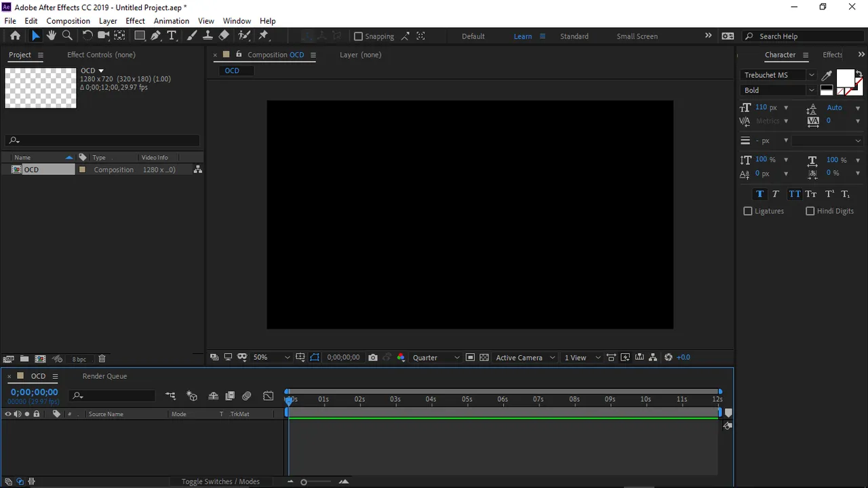This screenshot has width=868, height=488.
Task: Create new folder in Project panel
Action: pos(24,359)
